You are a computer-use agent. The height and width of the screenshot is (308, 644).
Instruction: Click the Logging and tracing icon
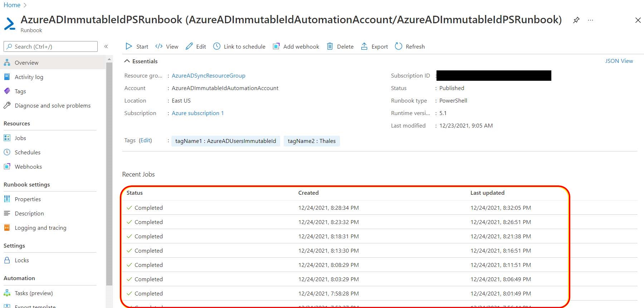point(7,228)
